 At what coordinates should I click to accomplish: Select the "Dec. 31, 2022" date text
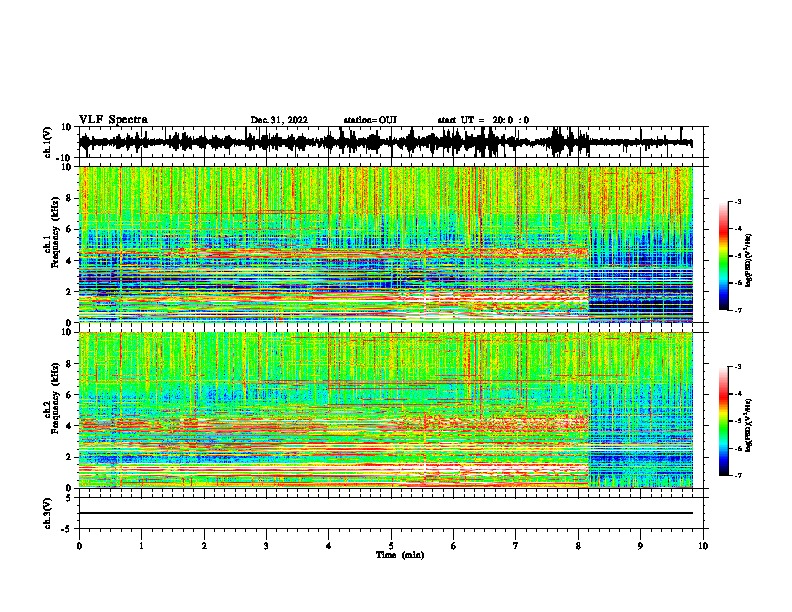point(279,120)
